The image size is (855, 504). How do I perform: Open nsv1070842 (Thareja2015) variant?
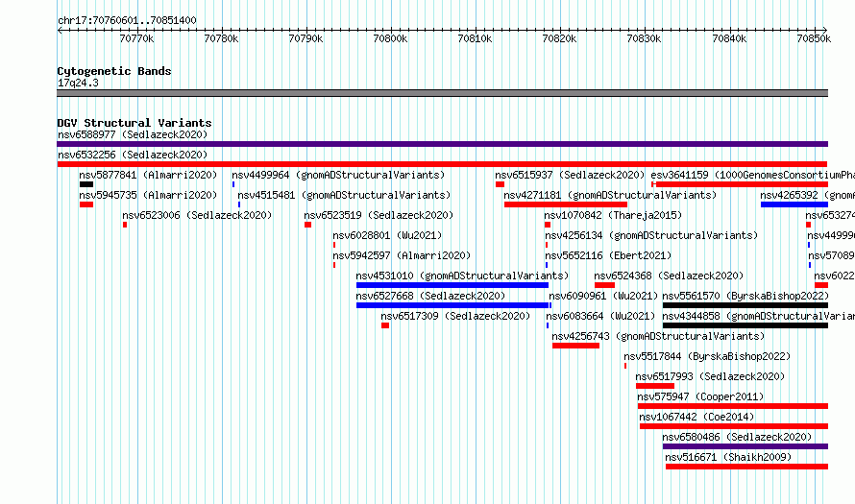pos(613,215)
